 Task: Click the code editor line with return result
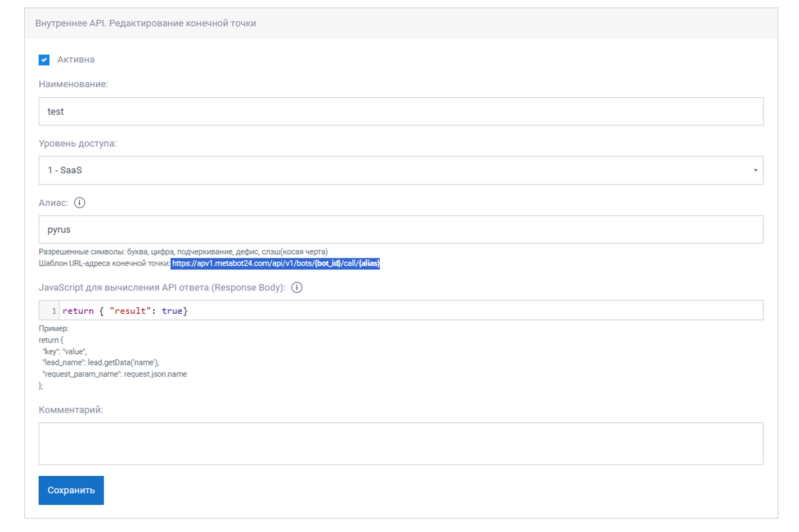pyautogui.click(x=411, y=310)
